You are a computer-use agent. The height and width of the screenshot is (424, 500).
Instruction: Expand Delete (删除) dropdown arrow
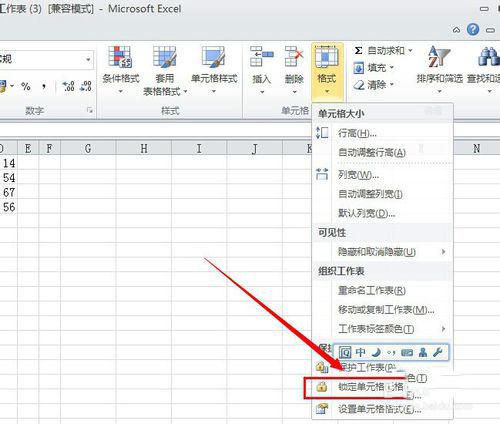294,92
